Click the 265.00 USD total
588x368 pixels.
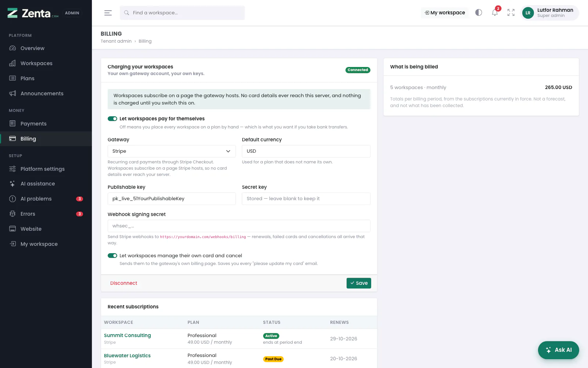[x=558, y=88]
